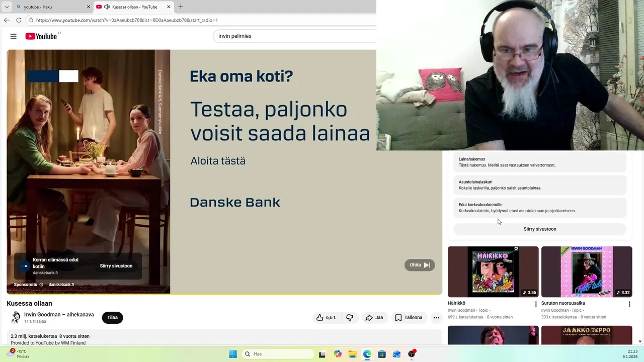Click the taskbar search box 'Hae'
Viewport: 644px width, 362px height.
278,354
